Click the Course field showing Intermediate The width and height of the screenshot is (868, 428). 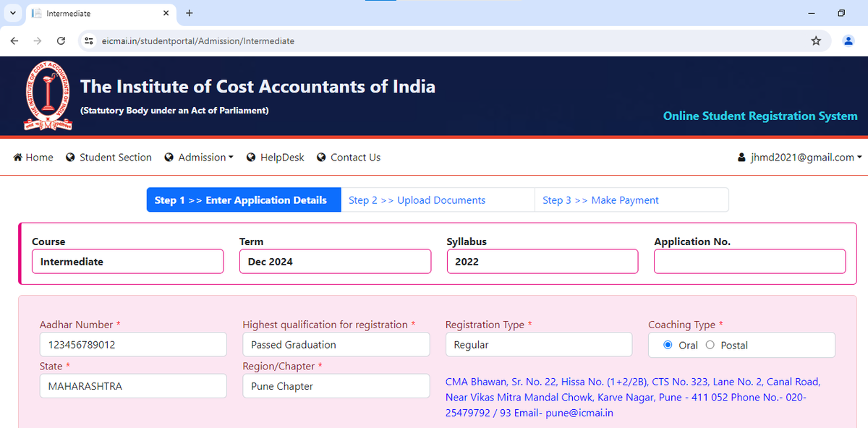pos(127,262)
